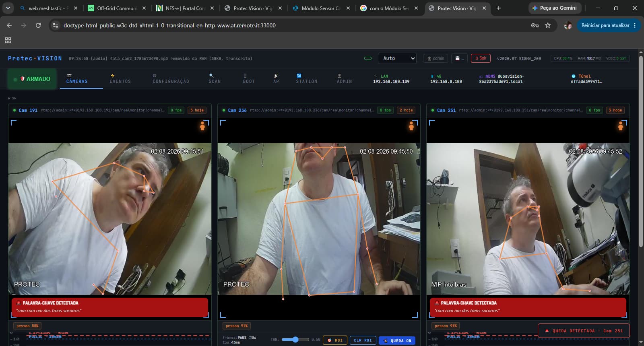Toggle the ARMADO armed-state button
This screenshot has height=346, width=644.
tap(32, 79)
